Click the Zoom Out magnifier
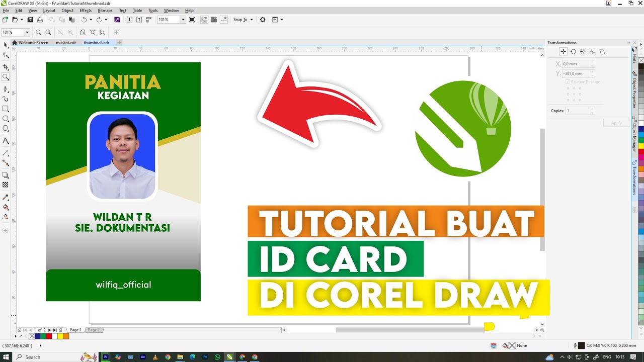644x362 pixels. click(x=48, y=32)
